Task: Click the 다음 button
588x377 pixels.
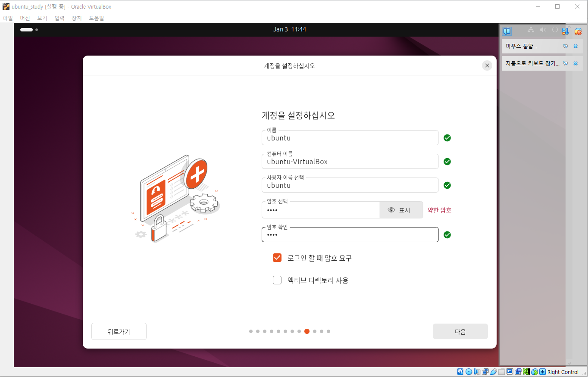Action: [460, 331]
